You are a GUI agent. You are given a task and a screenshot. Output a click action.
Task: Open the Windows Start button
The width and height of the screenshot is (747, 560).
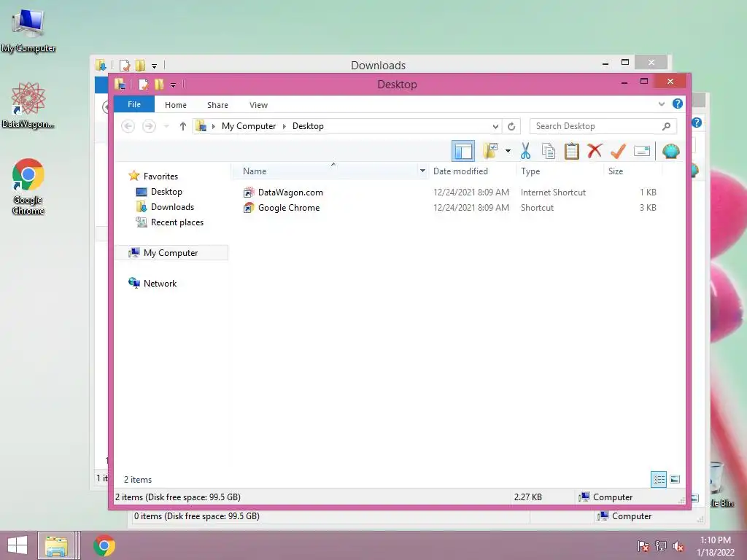[x=18, y=545]
